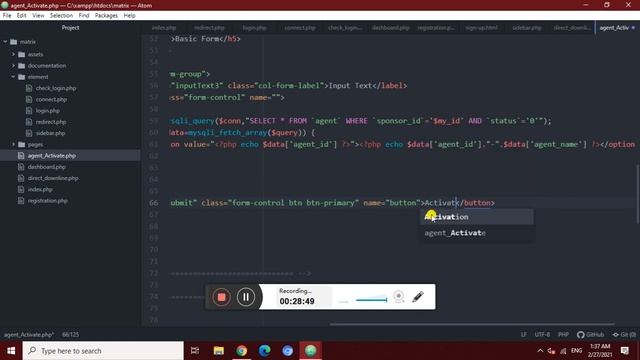Click the UTF-8 encoding indicator
The width and height of the screenshot is (640, 360).
pos(542,334)
